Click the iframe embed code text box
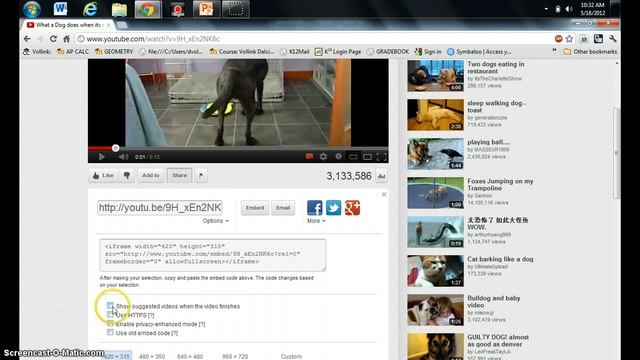640x360 pixels. [x=213, y=255]
